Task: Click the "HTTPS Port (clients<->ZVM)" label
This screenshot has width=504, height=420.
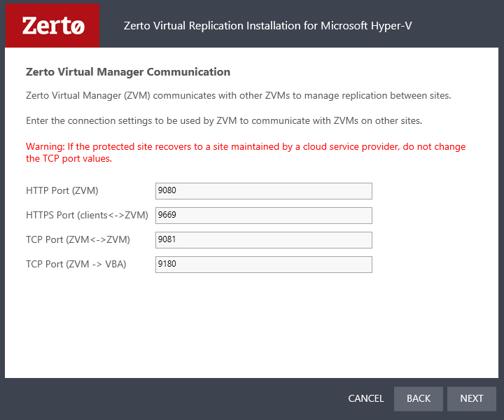Action: pos(87,215)
